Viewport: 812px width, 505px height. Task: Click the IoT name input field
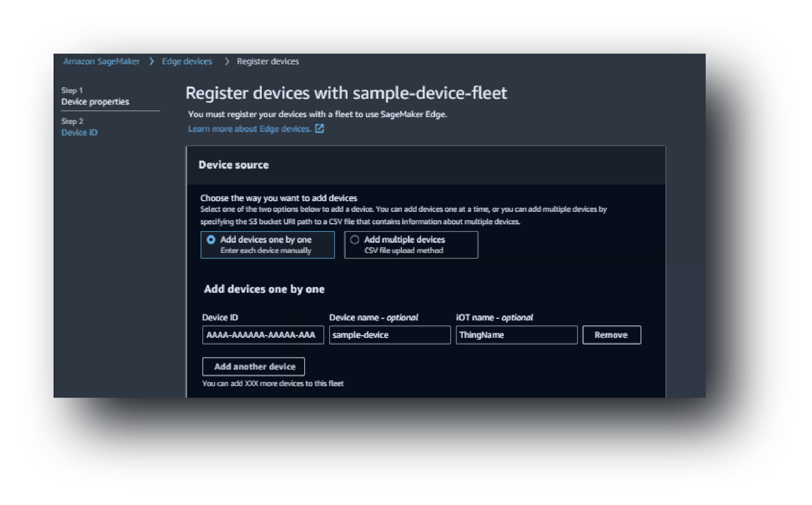[x=517, y=335]
